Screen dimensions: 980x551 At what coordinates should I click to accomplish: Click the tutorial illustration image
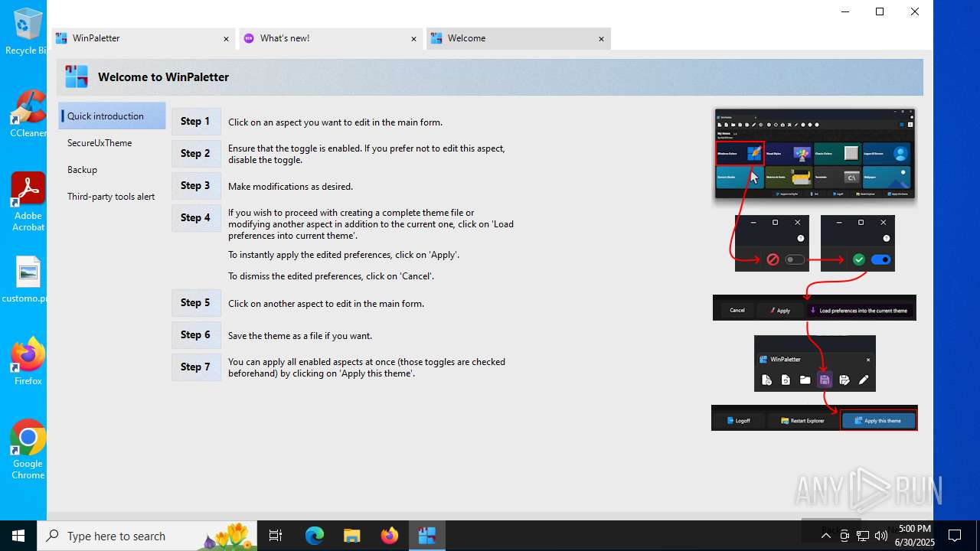pos(815,269)
